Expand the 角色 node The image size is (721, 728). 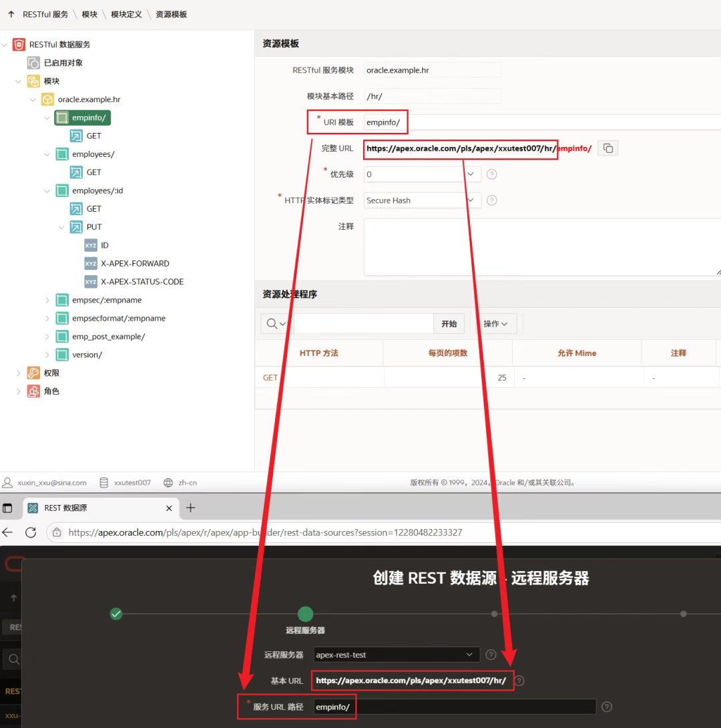[x=19, y=391]
